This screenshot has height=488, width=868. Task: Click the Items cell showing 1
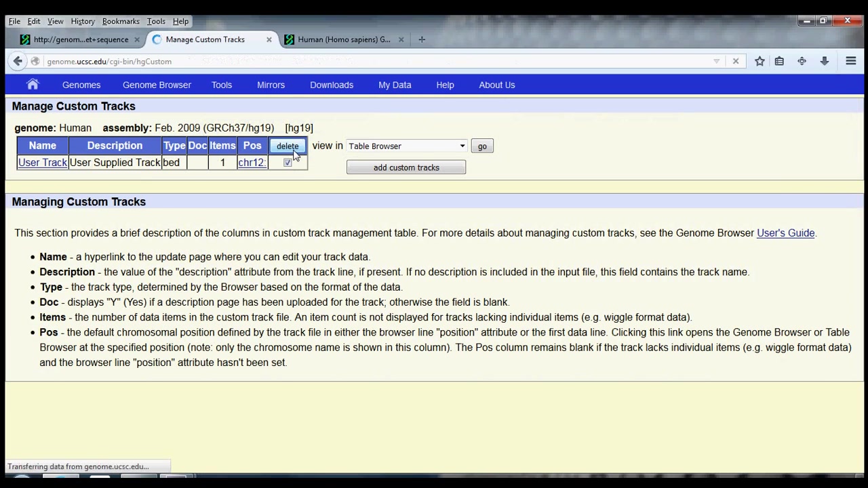pyautogui.click(x=222, y=163)
